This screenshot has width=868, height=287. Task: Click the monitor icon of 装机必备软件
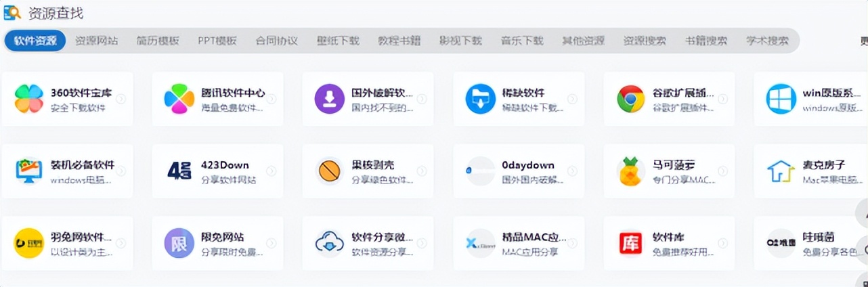(28, 171)
